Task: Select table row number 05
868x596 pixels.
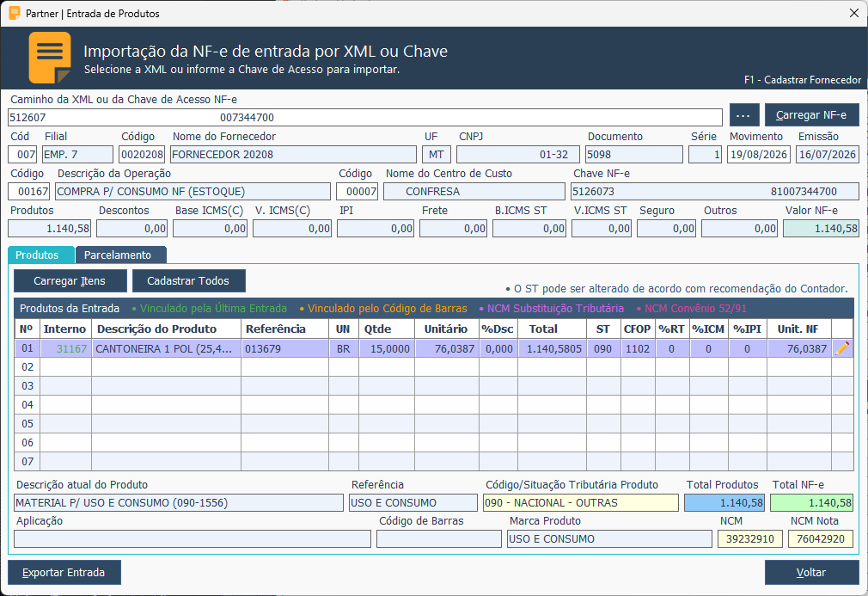Action: coord(433,424)
